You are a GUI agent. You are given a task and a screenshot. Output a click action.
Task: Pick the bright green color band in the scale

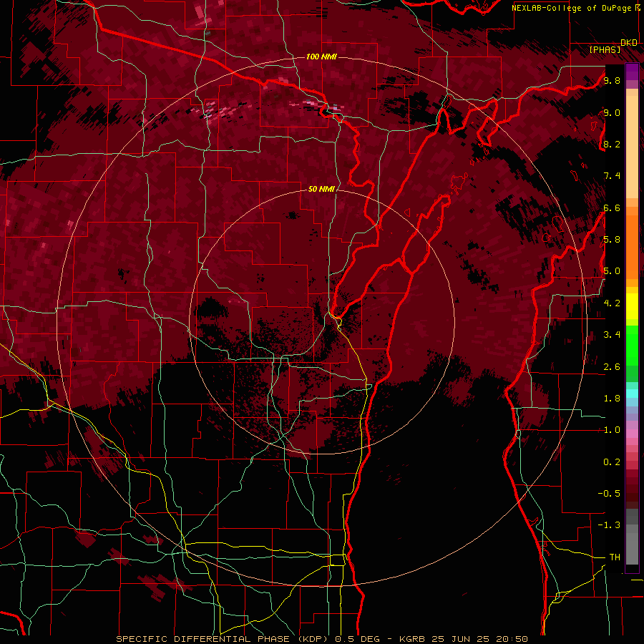tap(632, 345)
